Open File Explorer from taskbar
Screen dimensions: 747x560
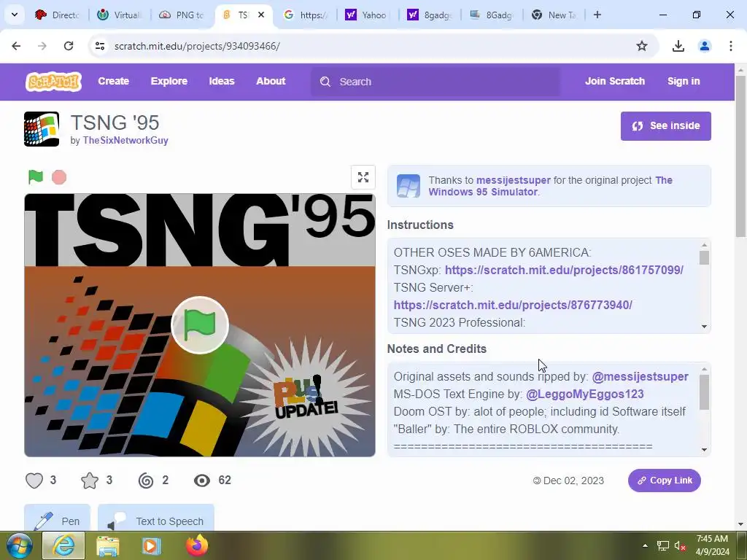[108, 545]
